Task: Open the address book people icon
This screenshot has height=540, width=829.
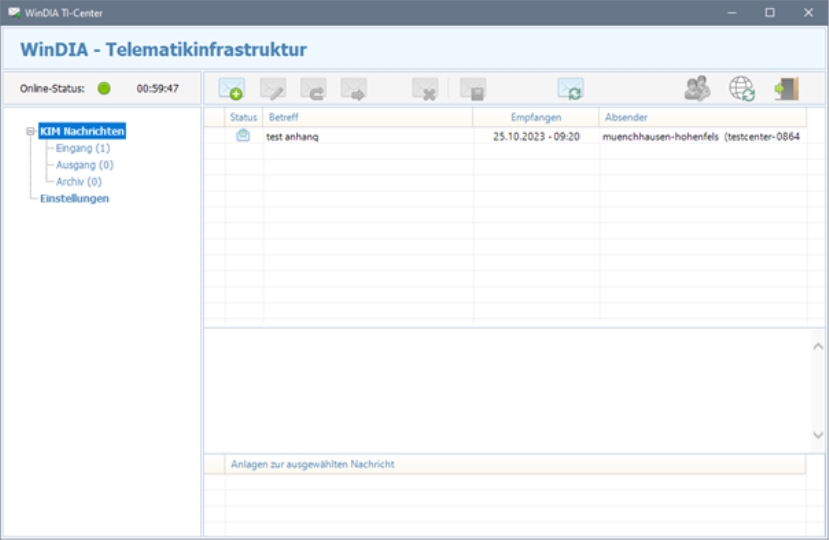Action: click(x=697, y=89)
